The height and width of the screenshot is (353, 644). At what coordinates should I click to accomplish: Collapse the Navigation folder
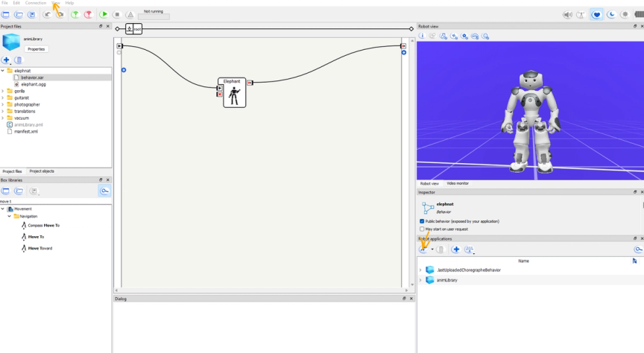pos(10,216)
